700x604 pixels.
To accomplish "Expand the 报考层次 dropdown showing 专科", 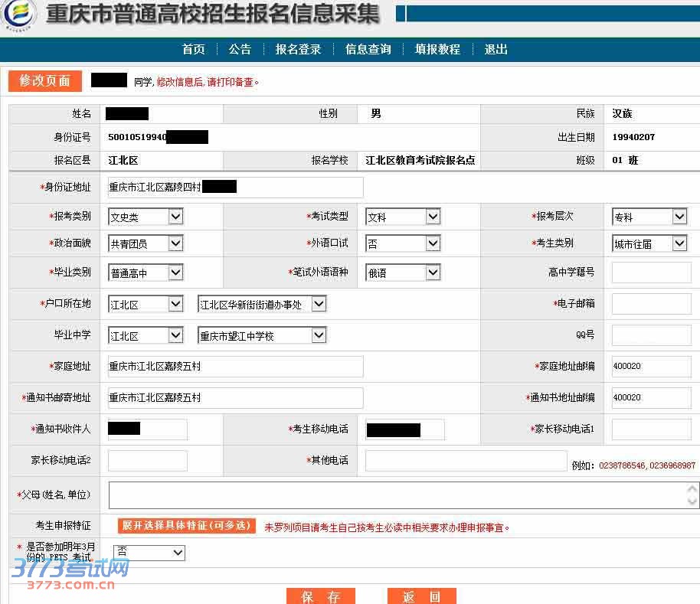I will tap(649, 217).
